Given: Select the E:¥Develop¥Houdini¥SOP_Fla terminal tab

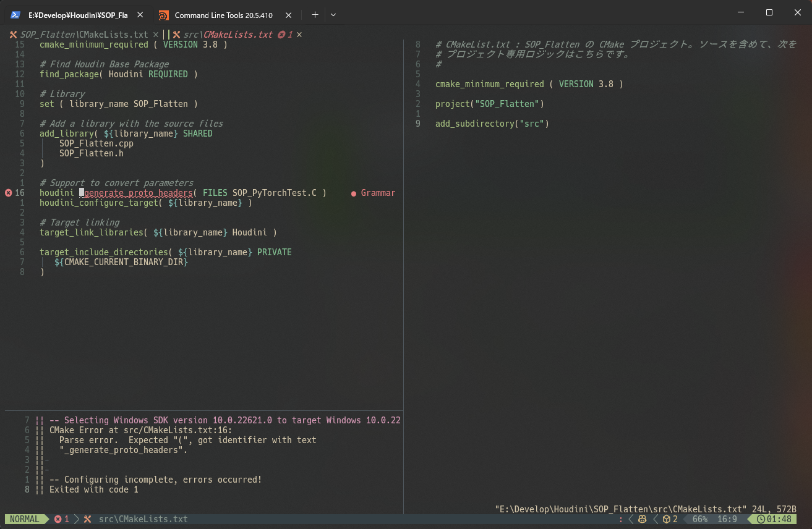Looking at the screenshot, I should pos(77,15).
